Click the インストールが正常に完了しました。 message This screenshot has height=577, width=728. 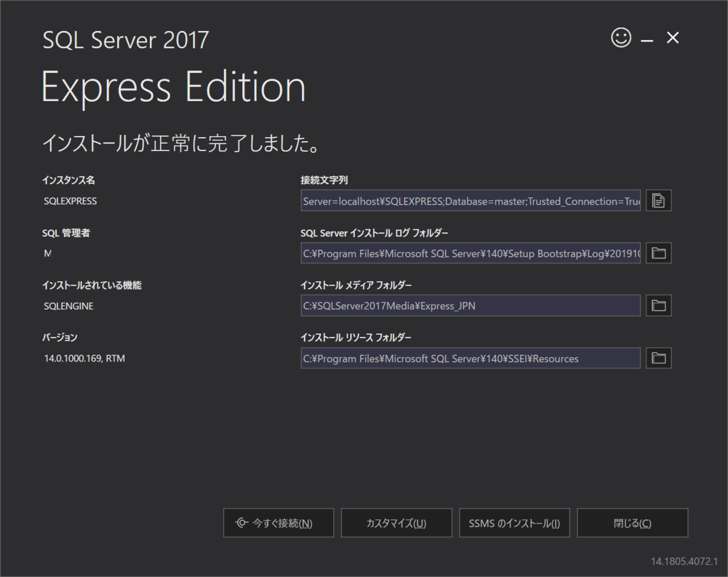point(181,144)
